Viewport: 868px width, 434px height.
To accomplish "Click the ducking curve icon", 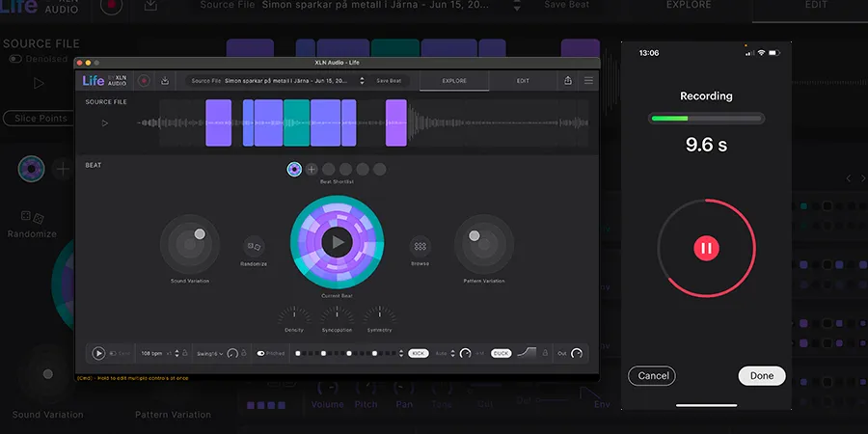I will tap(527, 352).
